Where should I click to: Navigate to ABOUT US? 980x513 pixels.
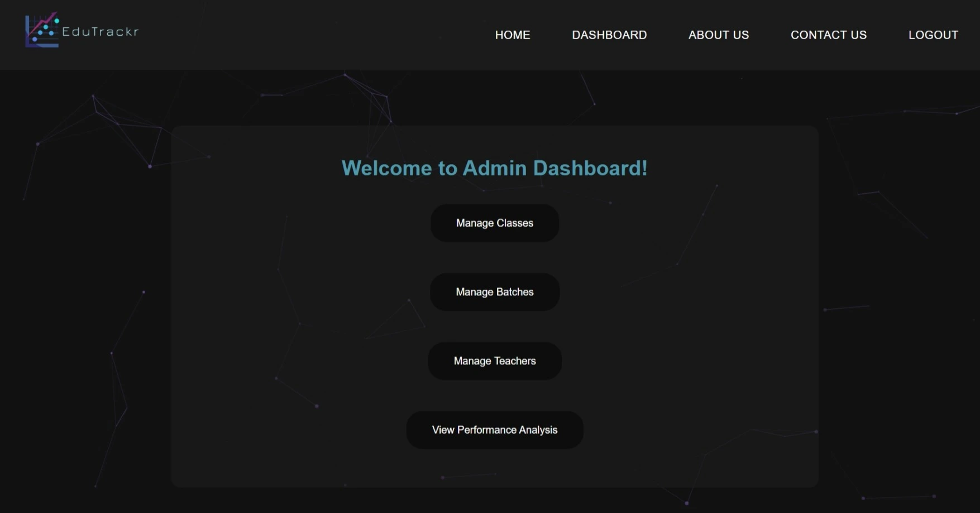(718, 35)
